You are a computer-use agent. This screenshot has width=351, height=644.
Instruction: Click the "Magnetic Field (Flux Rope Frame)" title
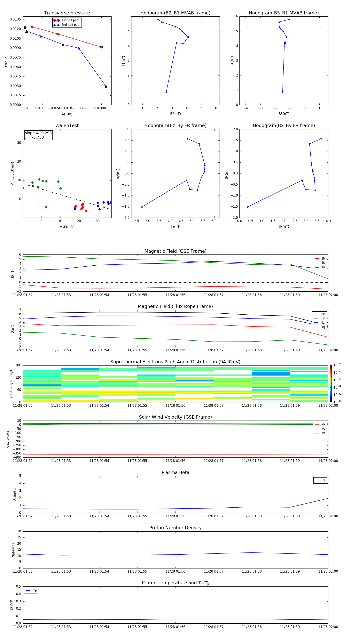tap(175, 307)
